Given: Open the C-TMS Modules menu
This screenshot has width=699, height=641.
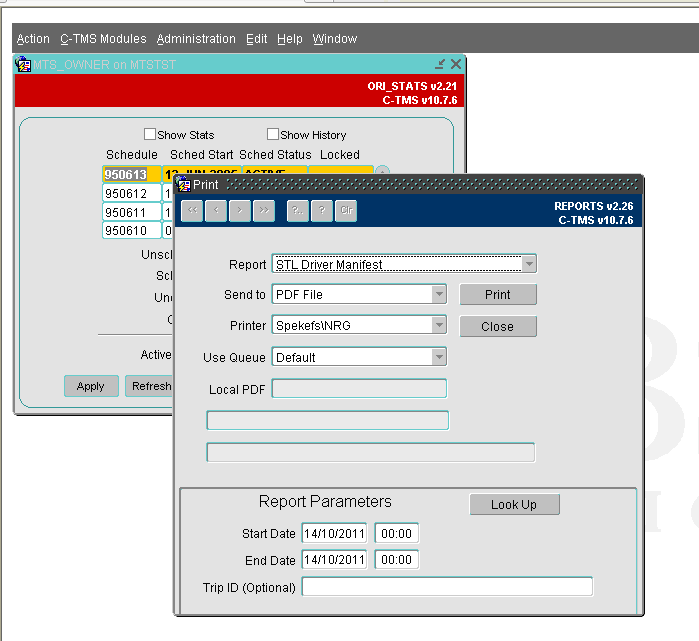Looking at the screenshot, I should pyautogui.click(x=103, y=39).
